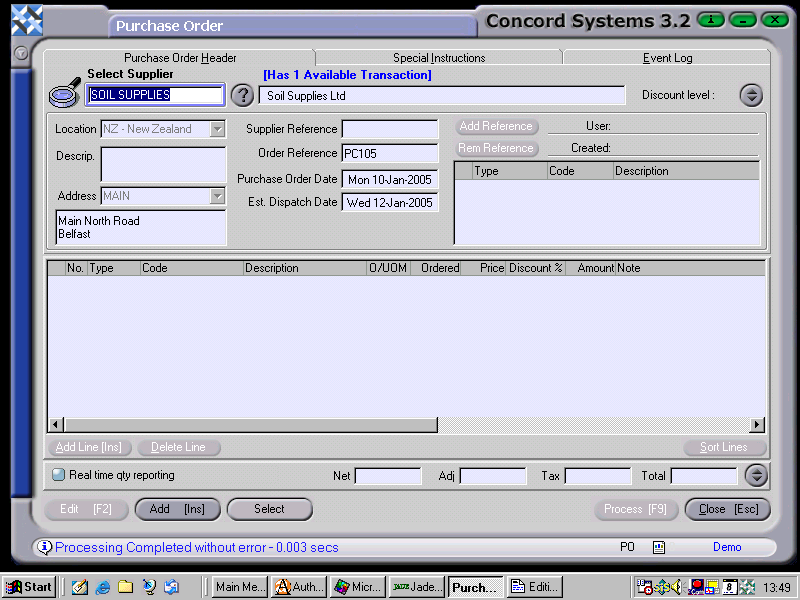Launch Internet Explorer from the quick launch bar
Image resolution: width=800 pixels, height=600 pixels.
[x=102, y=587]
